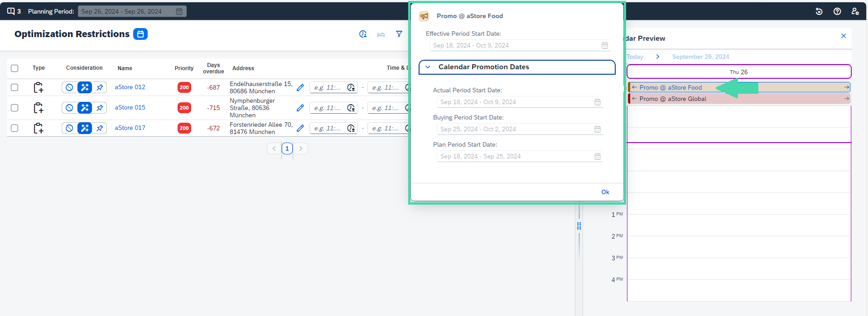Image resolution: width=868 pixels, height=316 pixels.
Task: Open the Plan Period calendar icon
Action: coord(598,156)
